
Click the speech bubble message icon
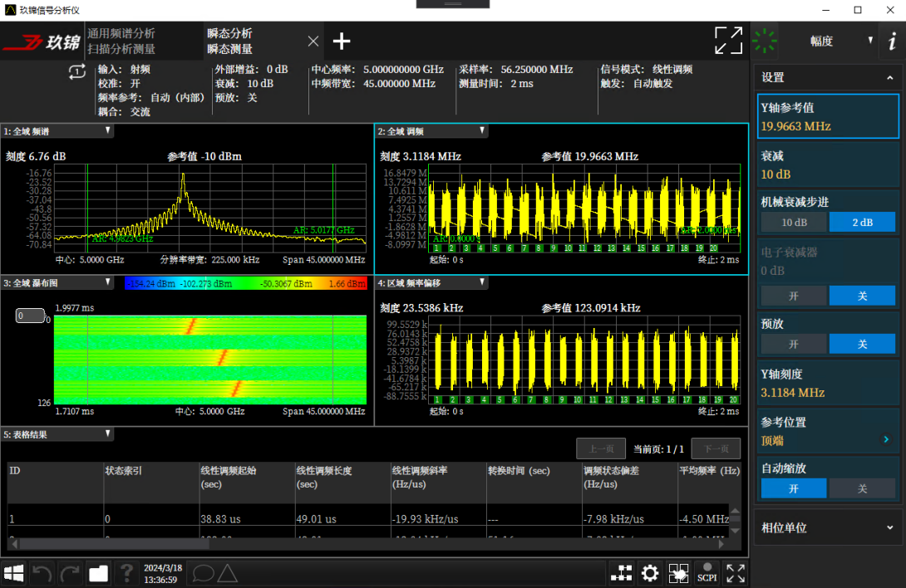(203, 573)
